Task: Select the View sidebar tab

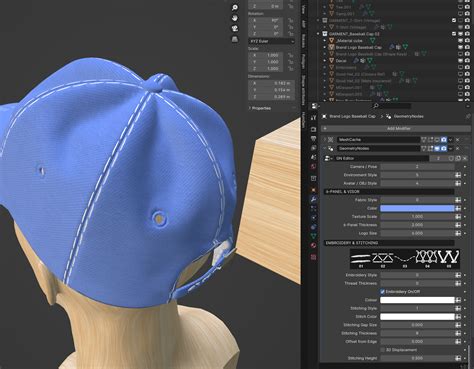Action: click(x=303, y=9)
